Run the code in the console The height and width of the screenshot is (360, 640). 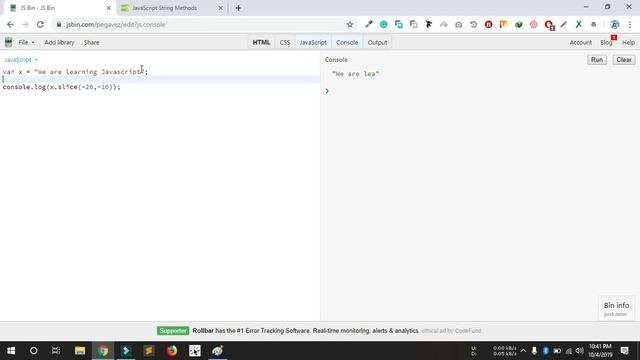[x=597, y=60]
